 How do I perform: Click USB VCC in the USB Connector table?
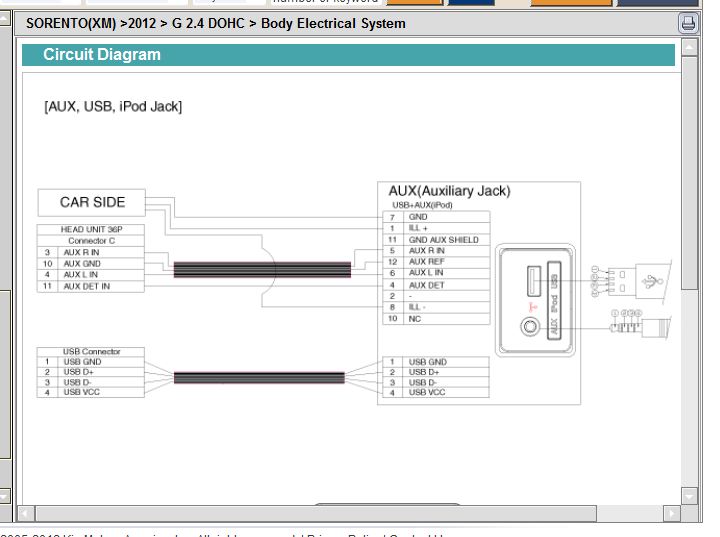tap(81, 392)
